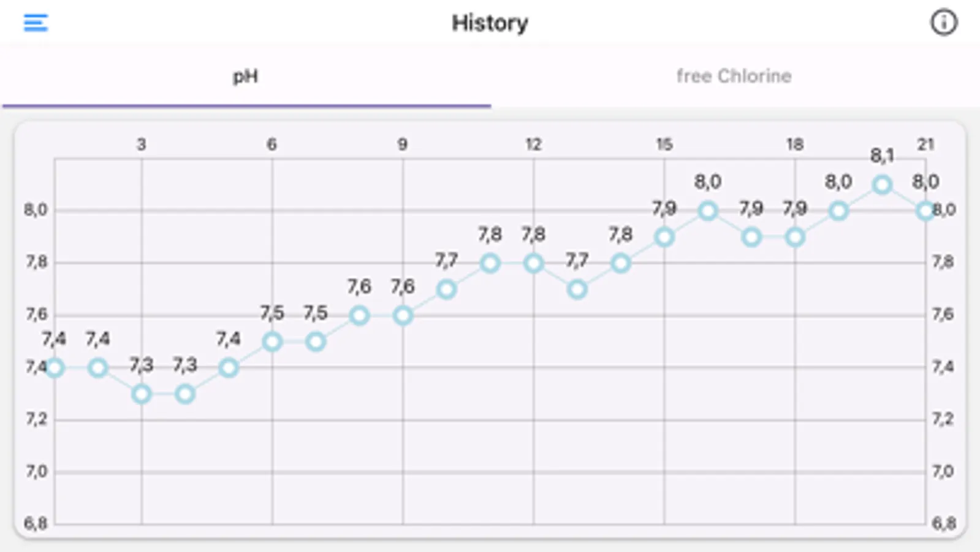Click the last 8,0 data point

[926, 210]
